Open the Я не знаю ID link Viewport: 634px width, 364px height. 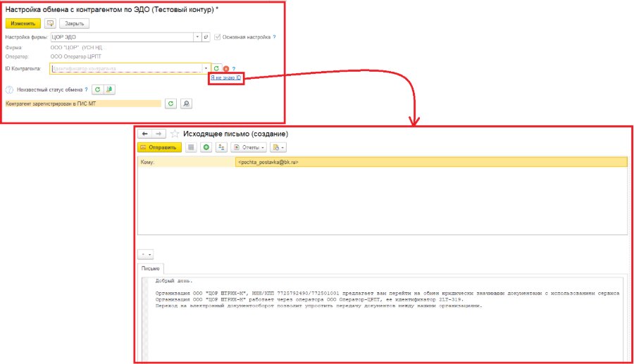click(226, 77)
